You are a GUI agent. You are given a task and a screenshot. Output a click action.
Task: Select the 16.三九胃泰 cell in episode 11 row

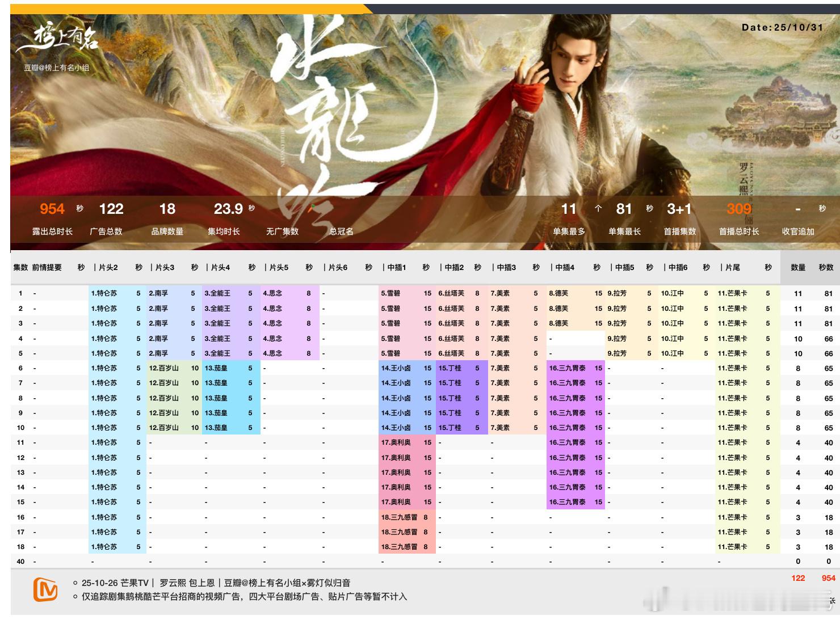tap(567, 442)
